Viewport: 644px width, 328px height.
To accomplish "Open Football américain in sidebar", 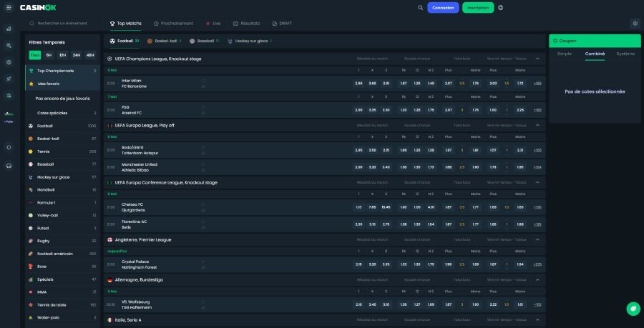I will (x=62, y=254).
